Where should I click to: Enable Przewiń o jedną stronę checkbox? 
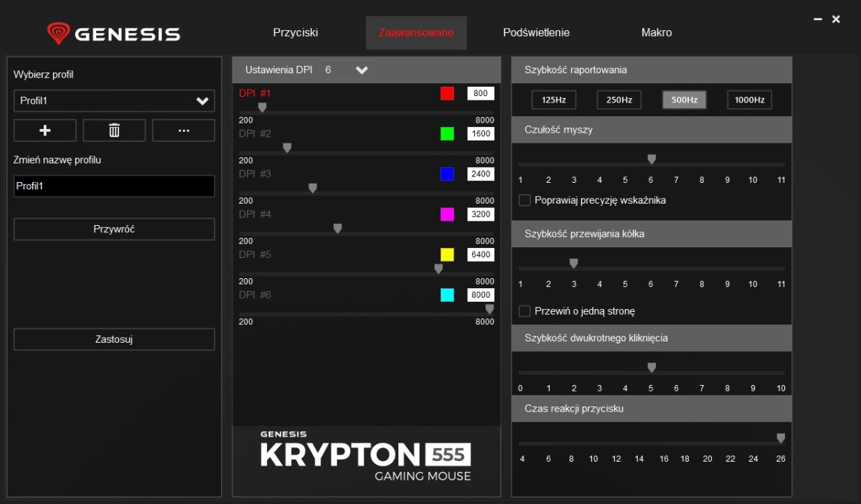tap(524, 311)
